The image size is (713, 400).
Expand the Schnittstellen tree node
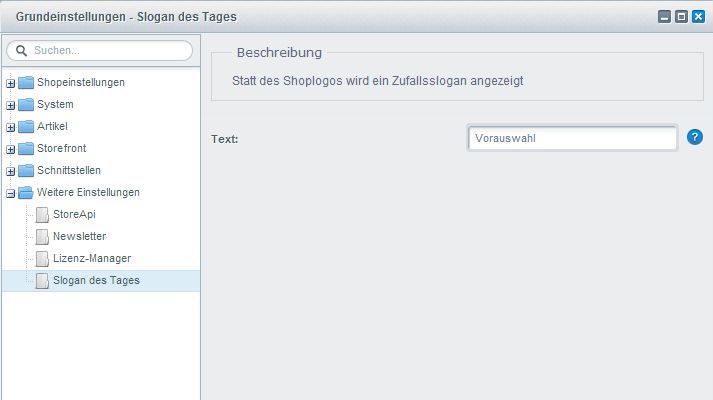point(10,171)
